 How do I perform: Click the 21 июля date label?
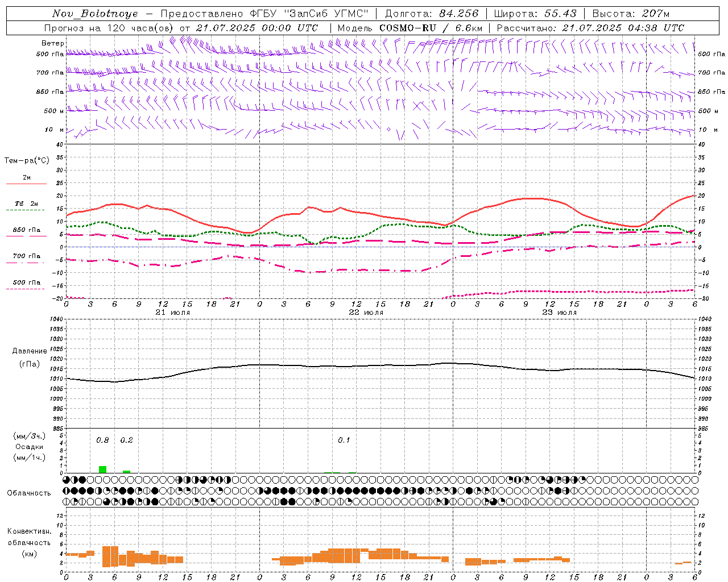tap(173, 313)
